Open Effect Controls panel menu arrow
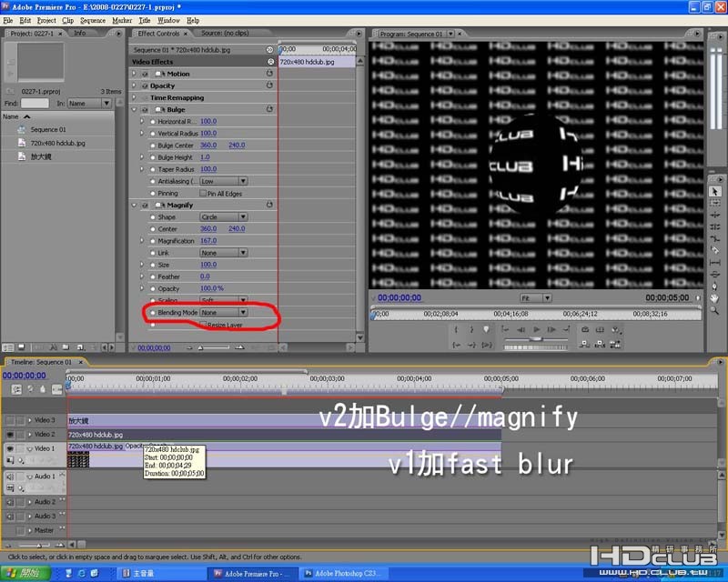 click(x=358, y=34)
